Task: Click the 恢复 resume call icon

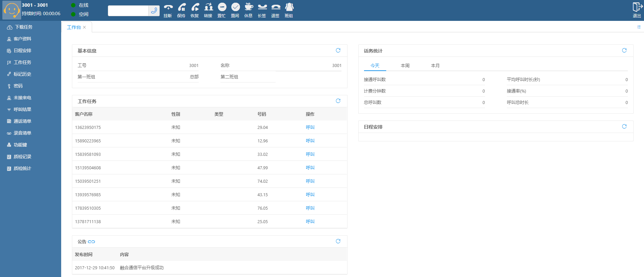Action: click(x=195, y=7)
